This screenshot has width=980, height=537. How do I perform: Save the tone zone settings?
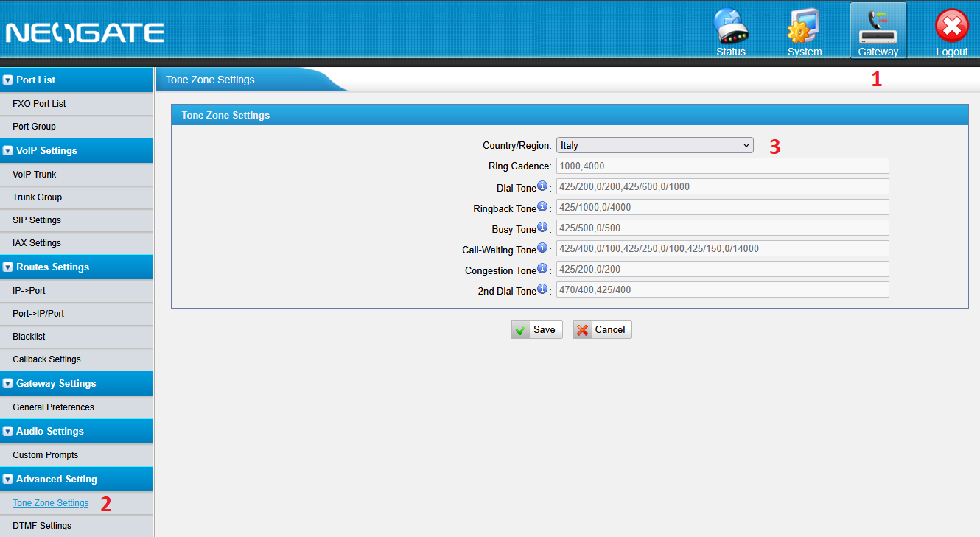pos(536,329)
